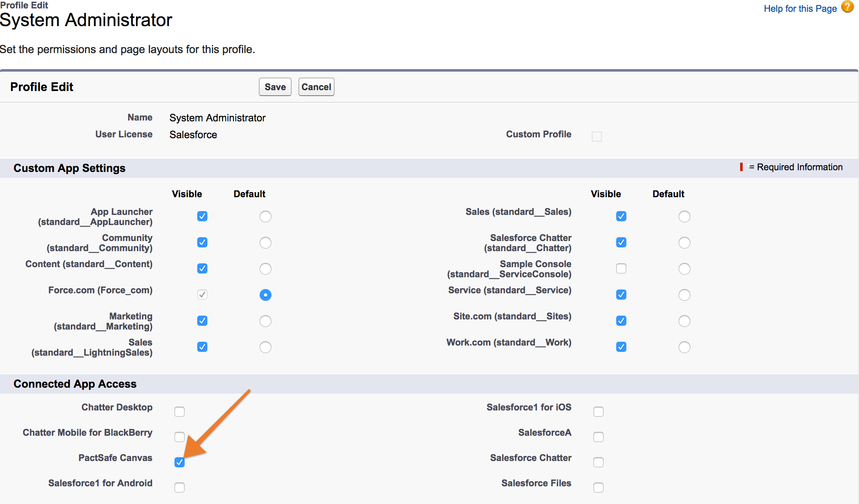Set Salesforce Chatter (standard__Chatter) as default app
859x504 pixels.
tap(685, 243)
